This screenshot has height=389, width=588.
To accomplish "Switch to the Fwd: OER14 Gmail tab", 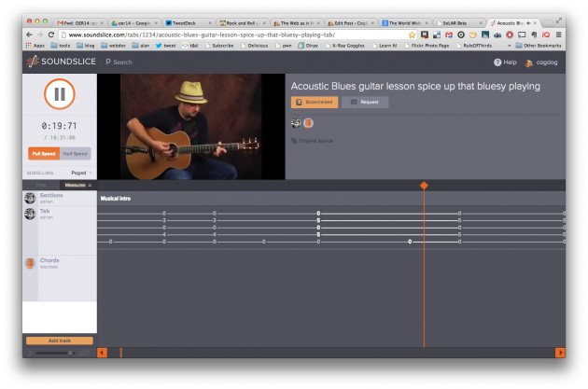I will [x=80, y=23].
